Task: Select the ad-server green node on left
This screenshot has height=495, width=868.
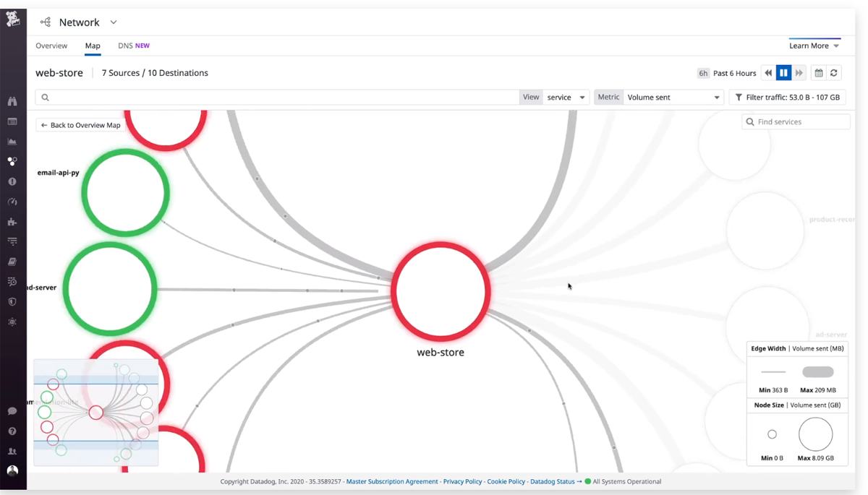Action: pos(110,288)
